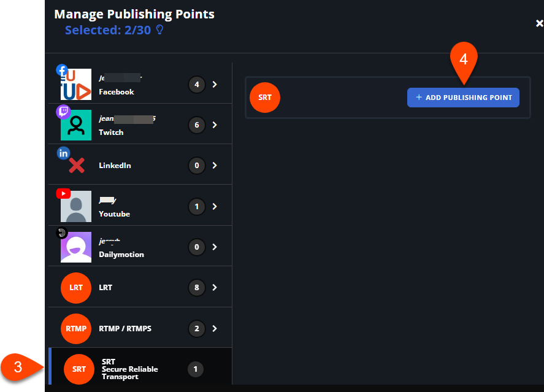Click the orange RTMP circle icon
Screen dimensions: 544x392
coord(76,329)
